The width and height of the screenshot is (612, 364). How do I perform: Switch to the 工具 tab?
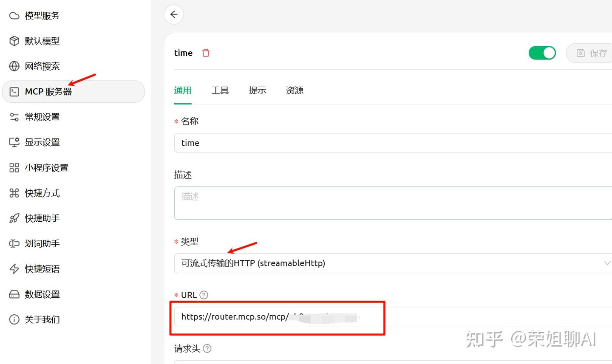[x=220, y=90]
